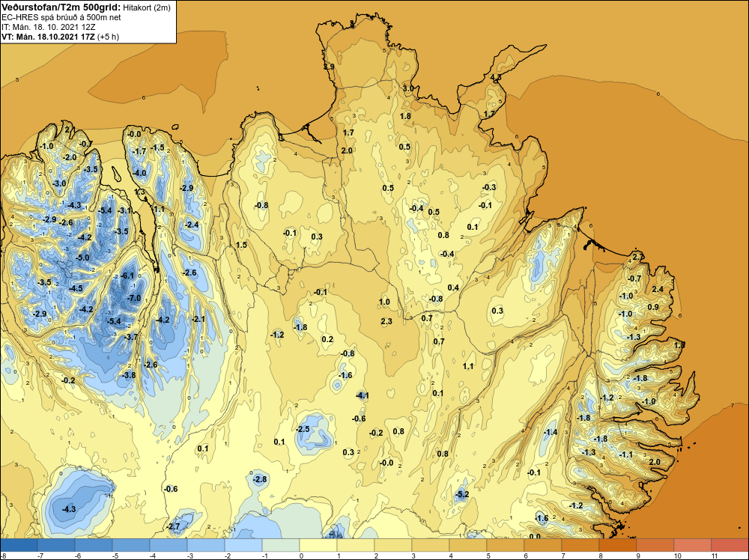
Task: Click legend swatch between -8 and -7
Action: tap(19, 545)
